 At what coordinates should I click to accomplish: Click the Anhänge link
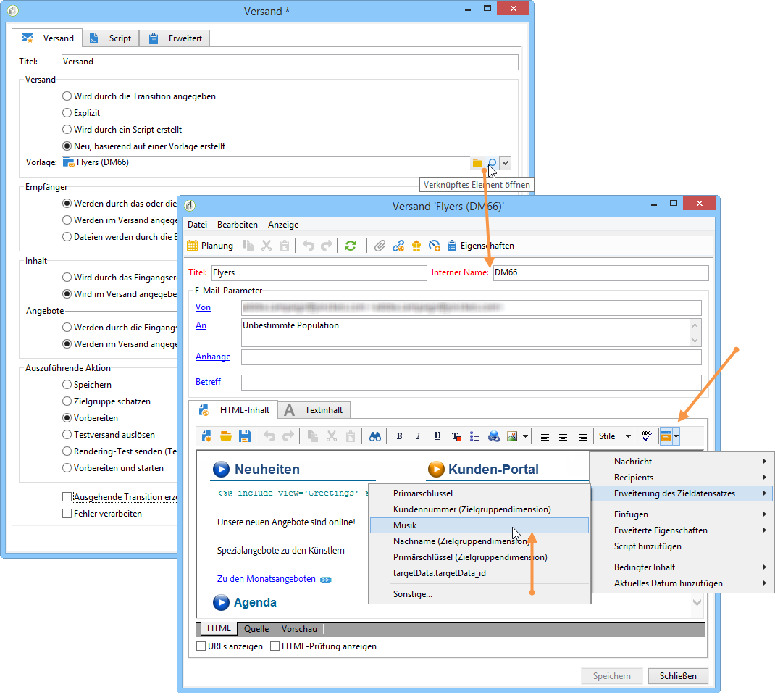pos(213,357)
